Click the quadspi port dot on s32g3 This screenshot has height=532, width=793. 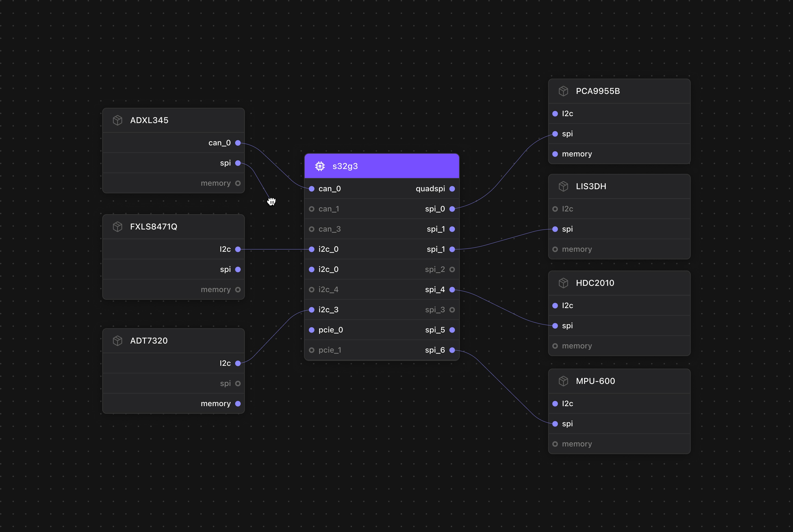point(452,189)
